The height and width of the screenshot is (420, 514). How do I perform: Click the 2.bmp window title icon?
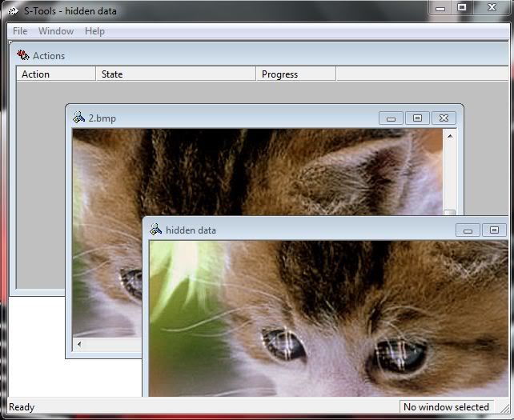coord(78,118)
